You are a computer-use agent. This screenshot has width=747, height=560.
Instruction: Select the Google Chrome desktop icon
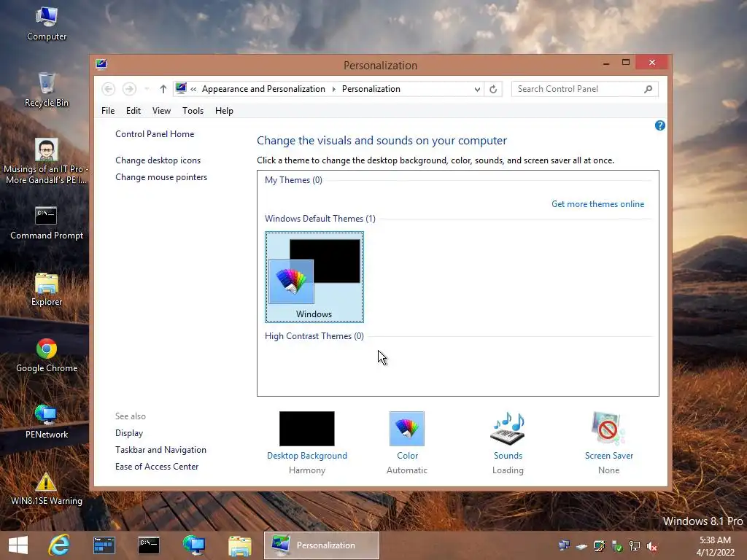[x=47, y=355]
